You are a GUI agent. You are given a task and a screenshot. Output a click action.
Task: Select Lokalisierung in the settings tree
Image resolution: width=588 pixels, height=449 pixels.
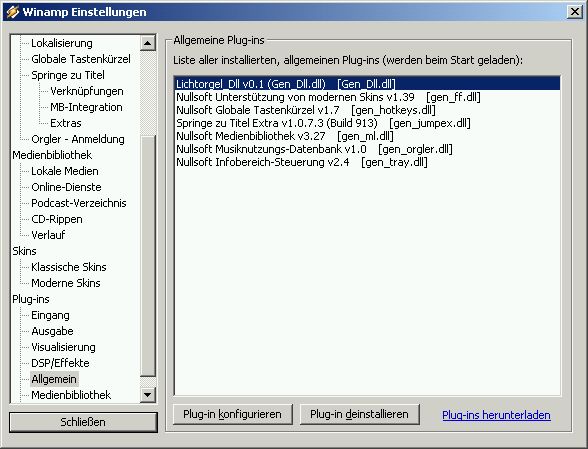(x=62, y=43)
